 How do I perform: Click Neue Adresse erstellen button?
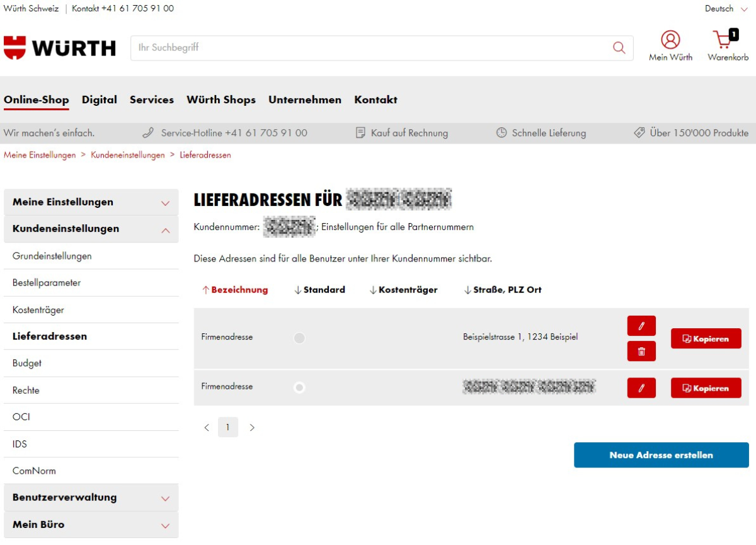(661, 455)
